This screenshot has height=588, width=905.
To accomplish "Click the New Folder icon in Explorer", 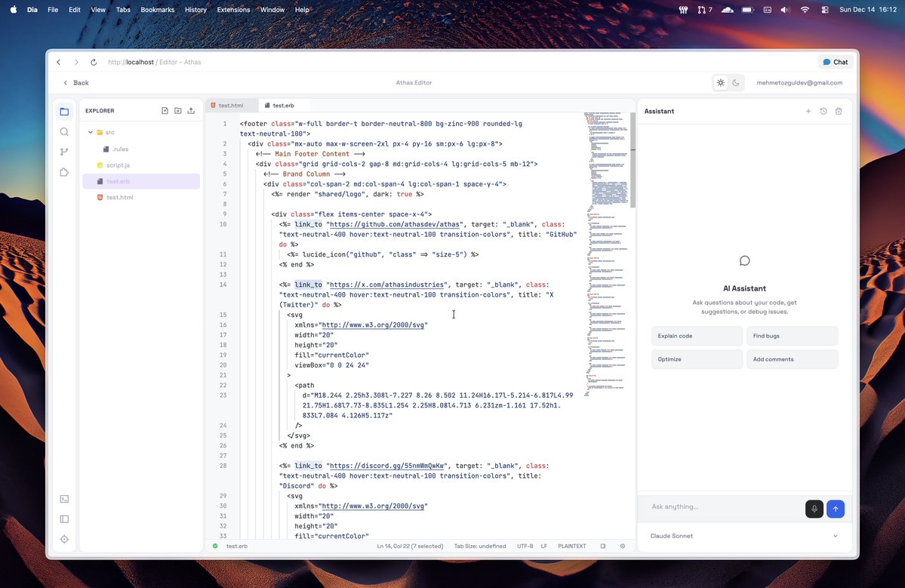I will 178,110.
